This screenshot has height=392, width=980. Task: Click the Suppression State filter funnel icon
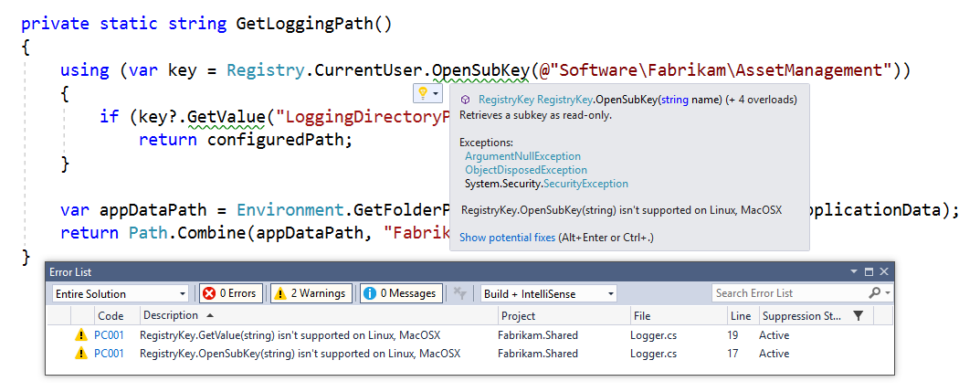click(x=859, y=316)
